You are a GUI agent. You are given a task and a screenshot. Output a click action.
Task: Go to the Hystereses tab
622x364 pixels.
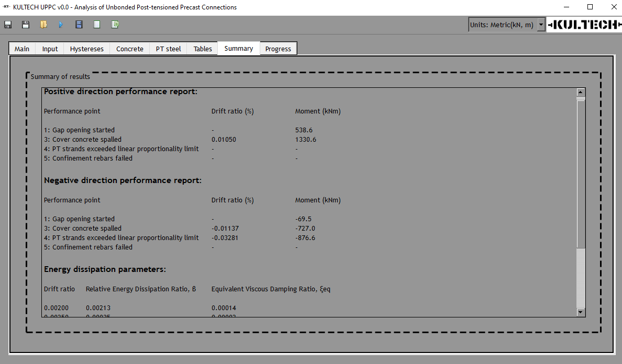point(87,49)
